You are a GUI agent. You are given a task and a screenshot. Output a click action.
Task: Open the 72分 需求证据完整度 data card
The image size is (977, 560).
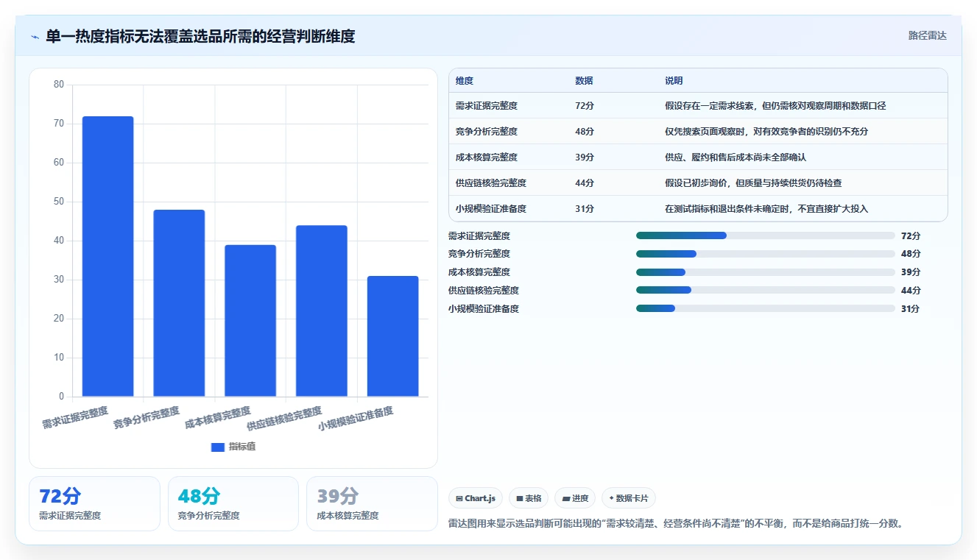coord(94,503)
